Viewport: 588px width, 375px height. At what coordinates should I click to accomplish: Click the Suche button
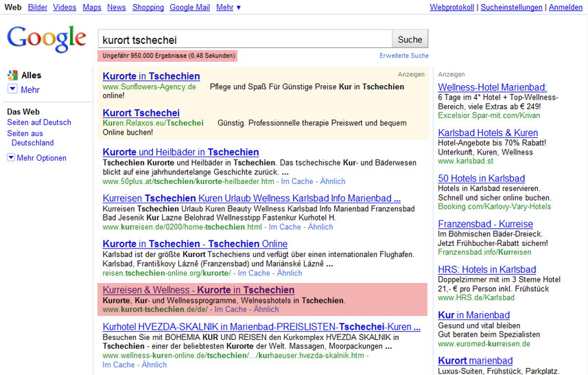pos(410,39)
